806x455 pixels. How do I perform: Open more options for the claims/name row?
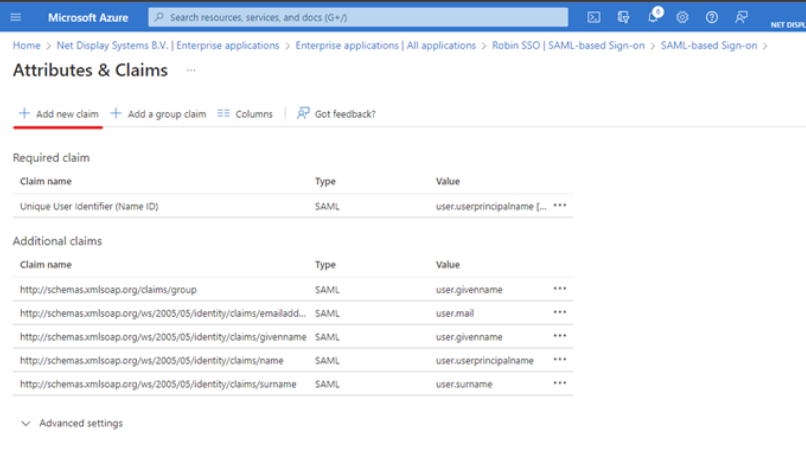[560, 360]
